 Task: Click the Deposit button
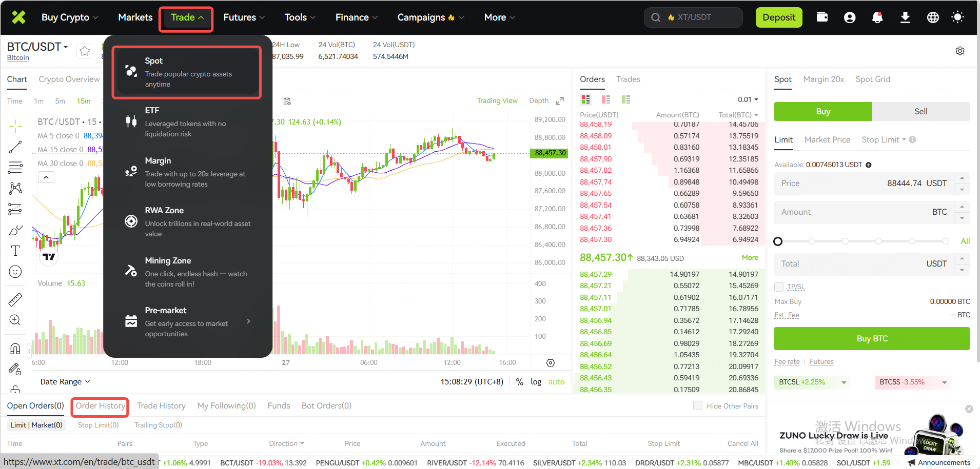(x=778, y=17)
